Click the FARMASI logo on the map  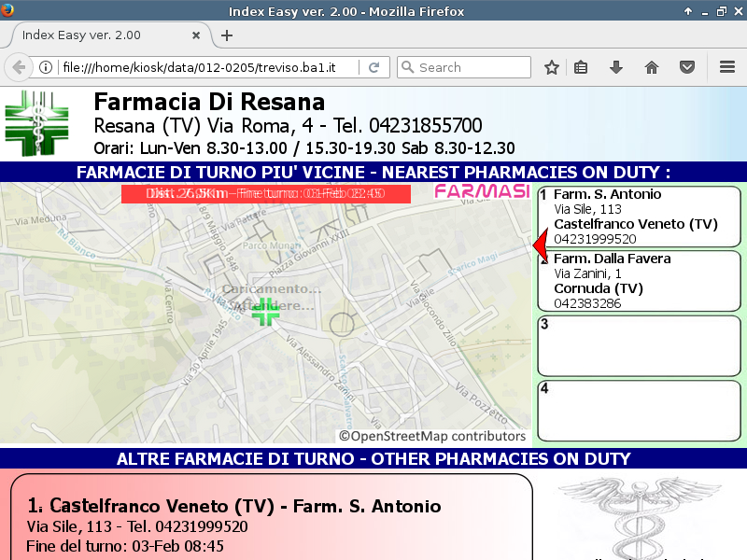481,192
